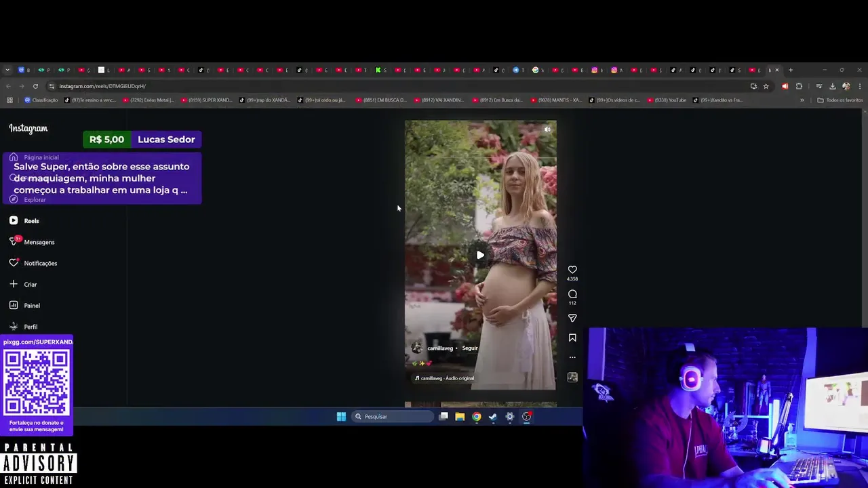Save the reel with bookmark icon
Screen dimensions: 868x488
tap(572, 338)
